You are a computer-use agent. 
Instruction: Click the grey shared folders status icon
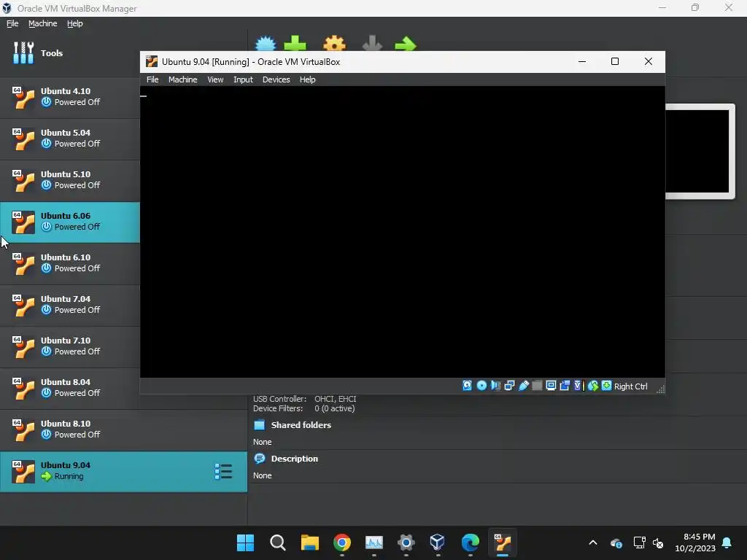tap(537, 386)
